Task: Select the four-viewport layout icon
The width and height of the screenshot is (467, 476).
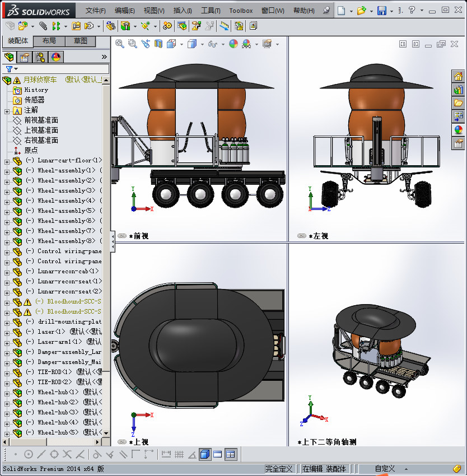Action: [231, 455]
